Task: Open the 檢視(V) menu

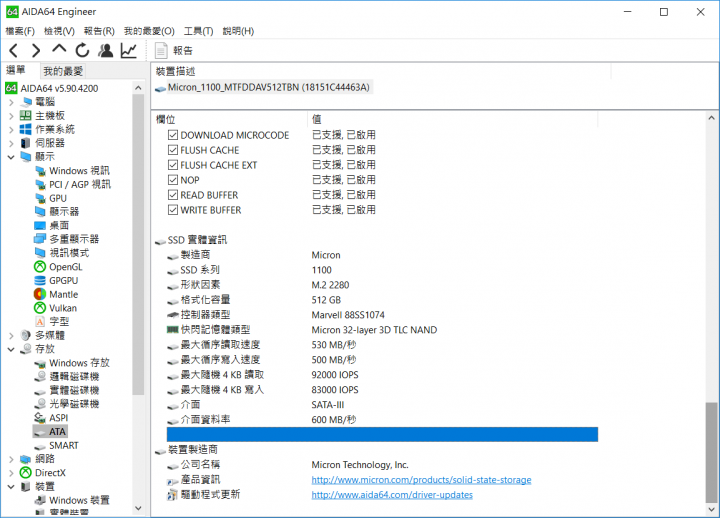Action: click(59, 31)
